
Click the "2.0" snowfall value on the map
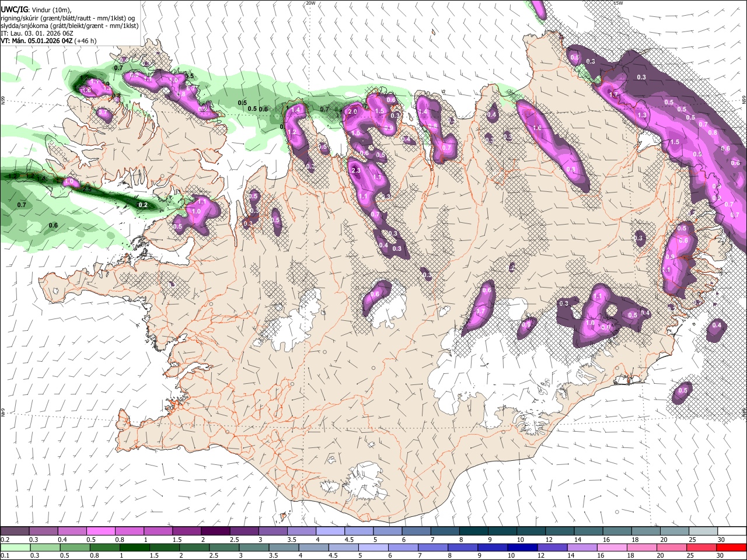(352, 111)
